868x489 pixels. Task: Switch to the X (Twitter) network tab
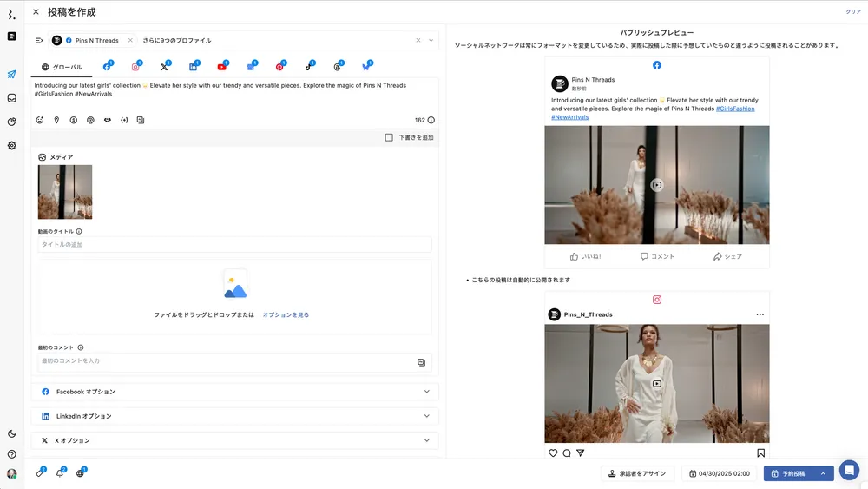tap(165, 67)
